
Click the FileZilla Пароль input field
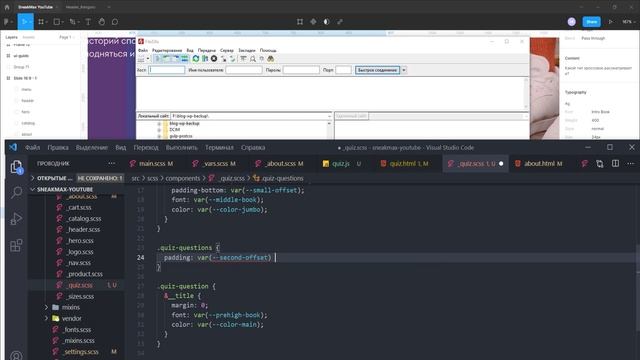[x=301, y=70]
